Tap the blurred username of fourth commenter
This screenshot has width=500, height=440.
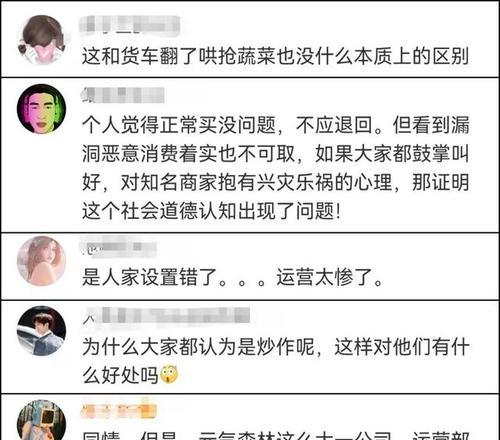coord(166,315)
